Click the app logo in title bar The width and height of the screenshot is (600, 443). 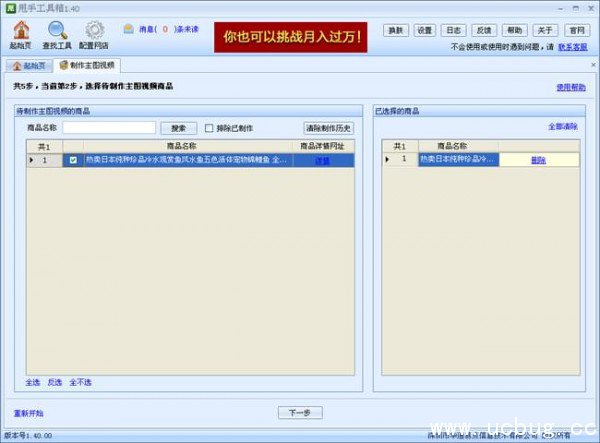pyautogui.click(x=8, y=7)
